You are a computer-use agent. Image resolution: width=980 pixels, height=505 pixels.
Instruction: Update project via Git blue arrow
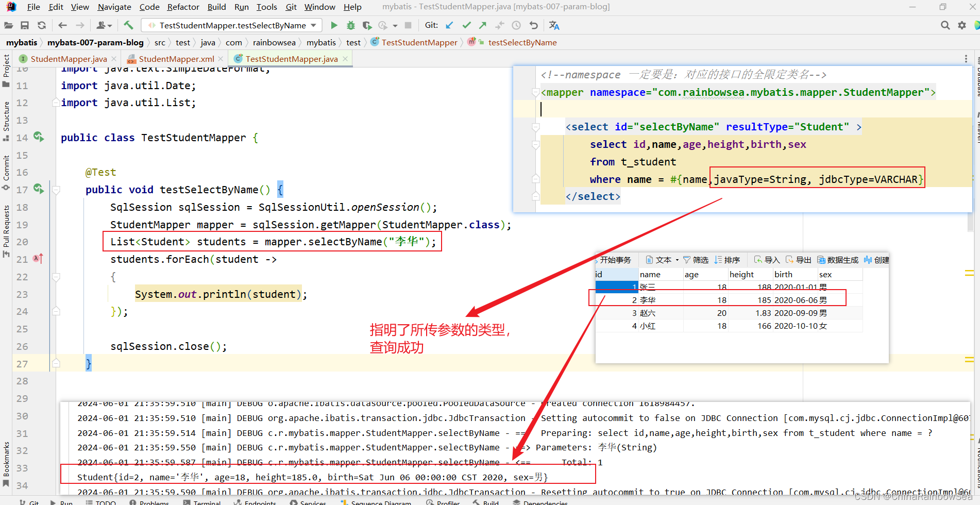click(449, 25)
